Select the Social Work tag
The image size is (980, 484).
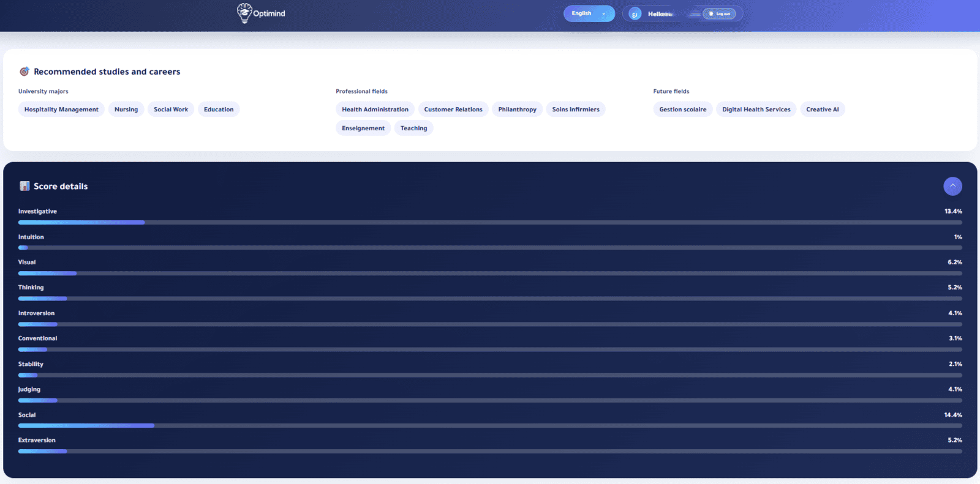(x=171, y=110)
